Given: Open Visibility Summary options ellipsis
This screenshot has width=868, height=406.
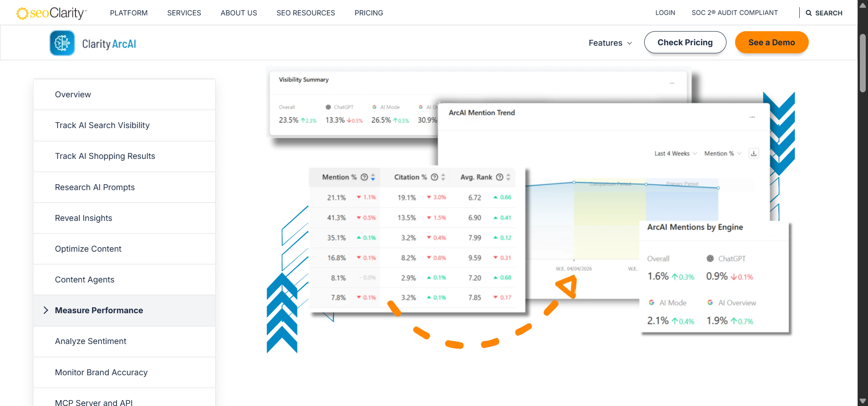Looking at the screenshot, I should pyautogui.click(x=672, y=83).
